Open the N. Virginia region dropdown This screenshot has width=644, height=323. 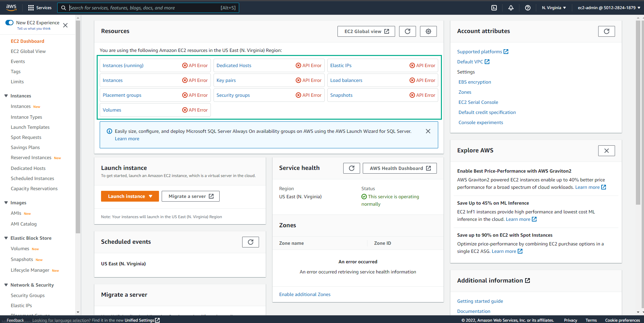point(554,8)
